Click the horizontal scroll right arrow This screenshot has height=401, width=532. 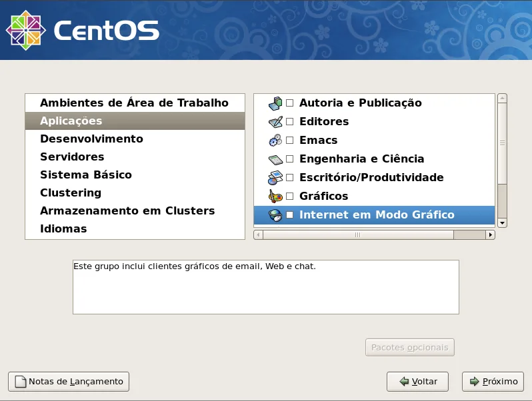coord(490,234)
